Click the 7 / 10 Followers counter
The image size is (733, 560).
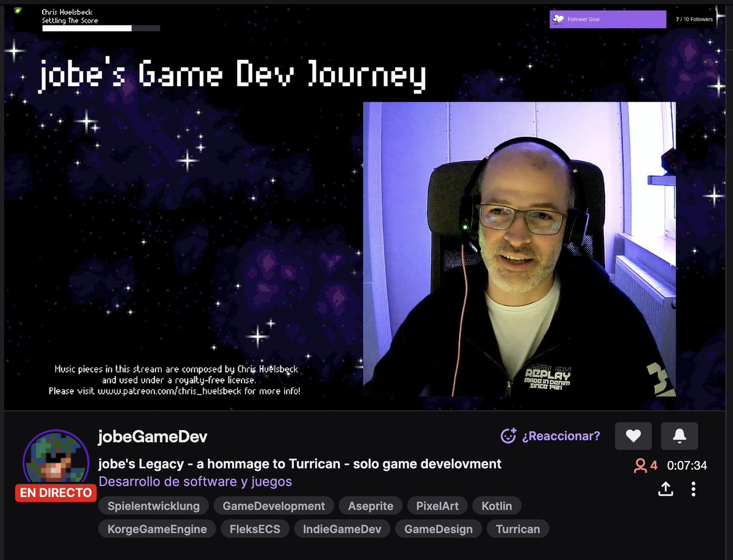tap(694, 19)
